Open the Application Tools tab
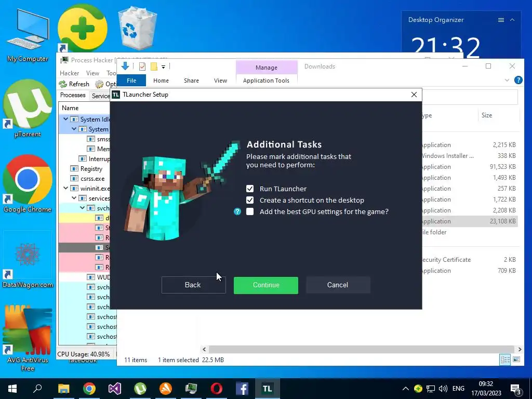The width and height of the screenshot is (532, 399). 266,81
